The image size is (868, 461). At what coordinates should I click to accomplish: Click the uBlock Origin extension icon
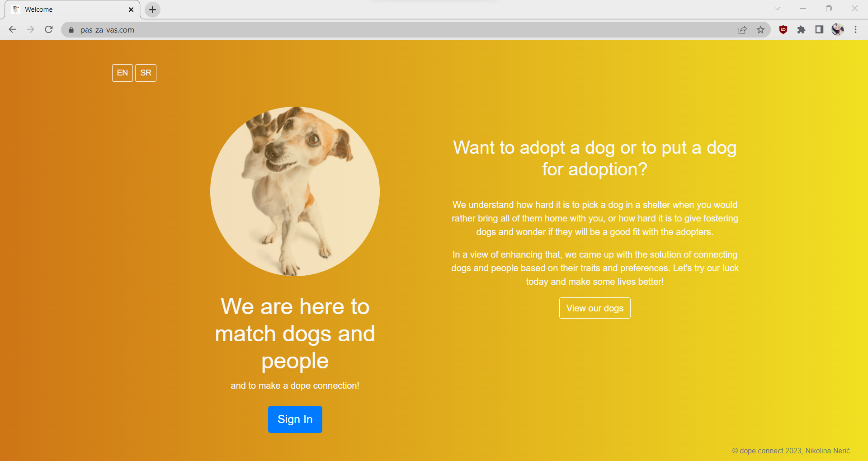(x=783, y=29)
